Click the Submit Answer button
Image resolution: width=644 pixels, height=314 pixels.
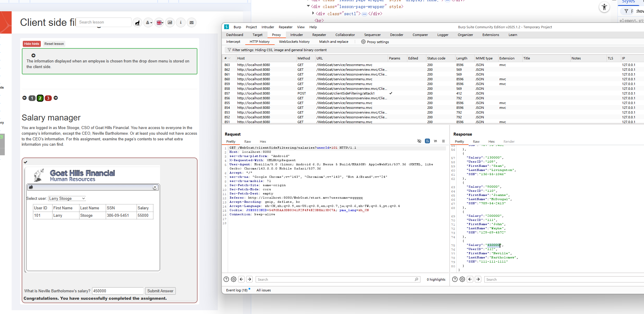point(160,291)
